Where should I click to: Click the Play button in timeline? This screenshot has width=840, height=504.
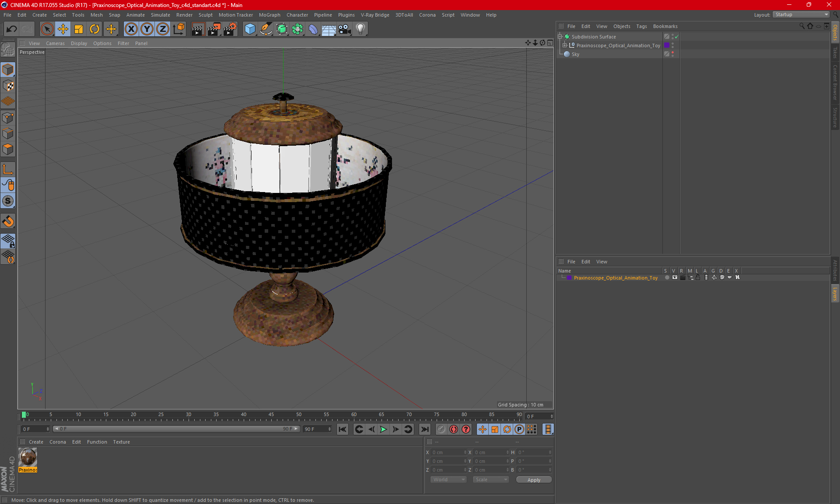coord(382,429)
